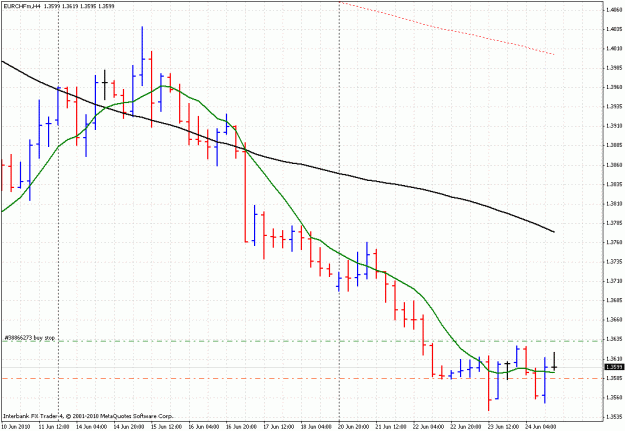Click the 16 Jun 04:00 time label

tap(204, 427)
